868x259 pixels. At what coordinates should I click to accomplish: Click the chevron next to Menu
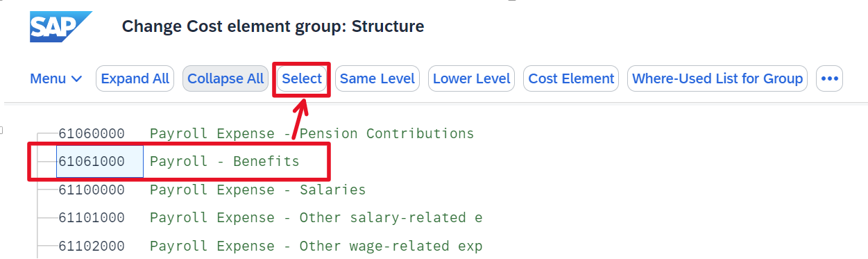pyautogui.click(x=76, y=79)
